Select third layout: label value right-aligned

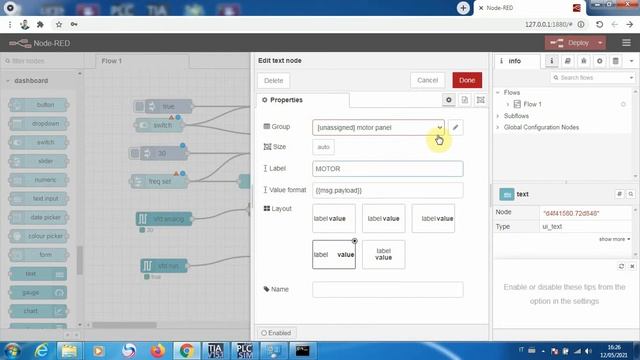(x=433, y=218)
